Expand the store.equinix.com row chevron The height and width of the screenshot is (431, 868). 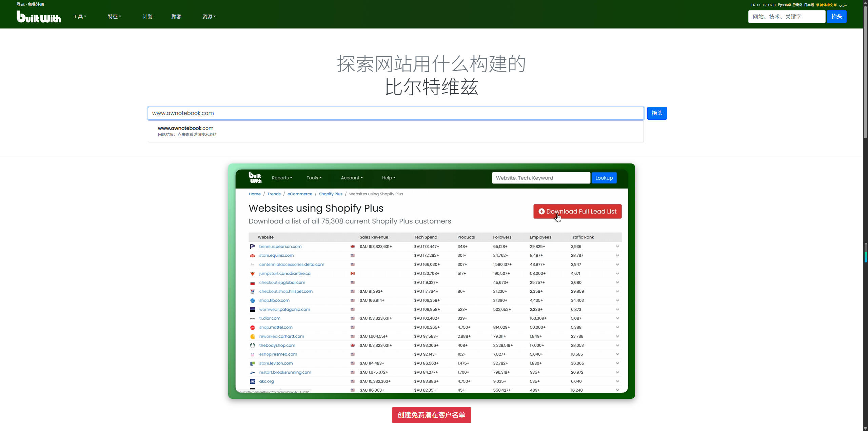(x=617, y=255)
